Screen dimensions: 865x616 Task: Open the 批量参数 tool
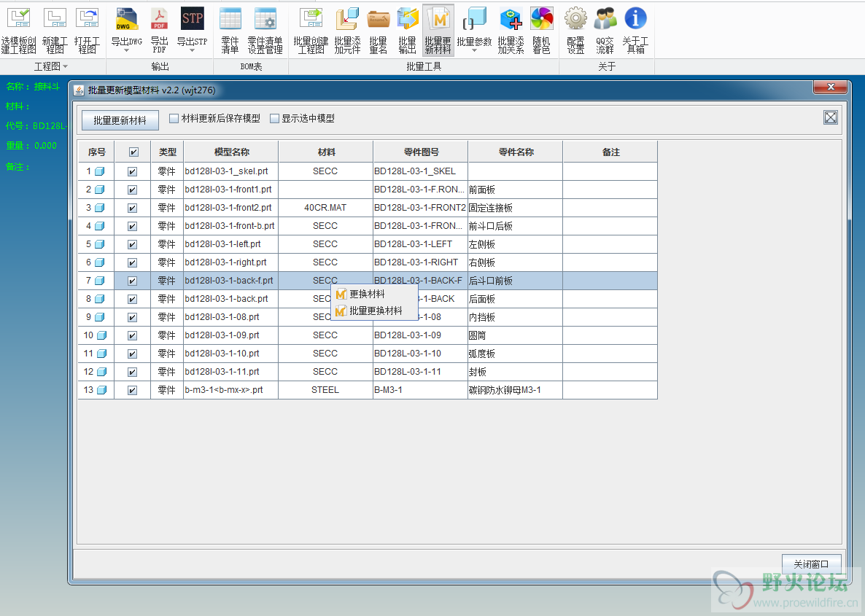point(474,18)
